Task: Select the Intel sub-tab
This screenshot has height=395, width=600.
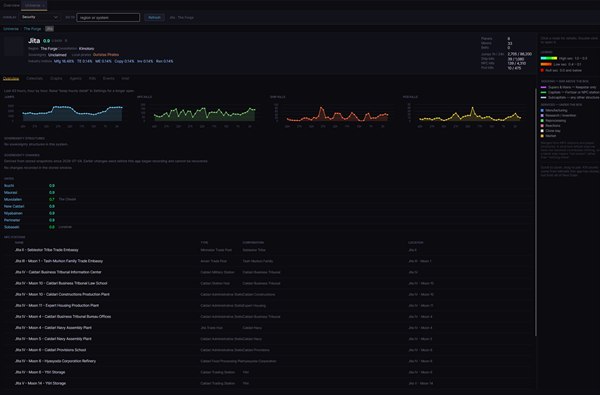Action: (125, 78)
